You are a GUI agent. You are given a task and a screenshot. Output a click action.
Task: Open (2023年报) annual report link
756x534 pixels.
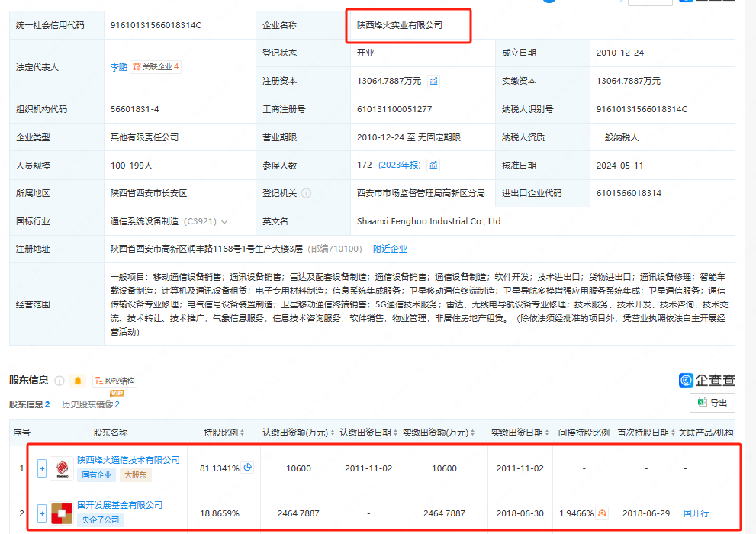[x=400, y=166]
